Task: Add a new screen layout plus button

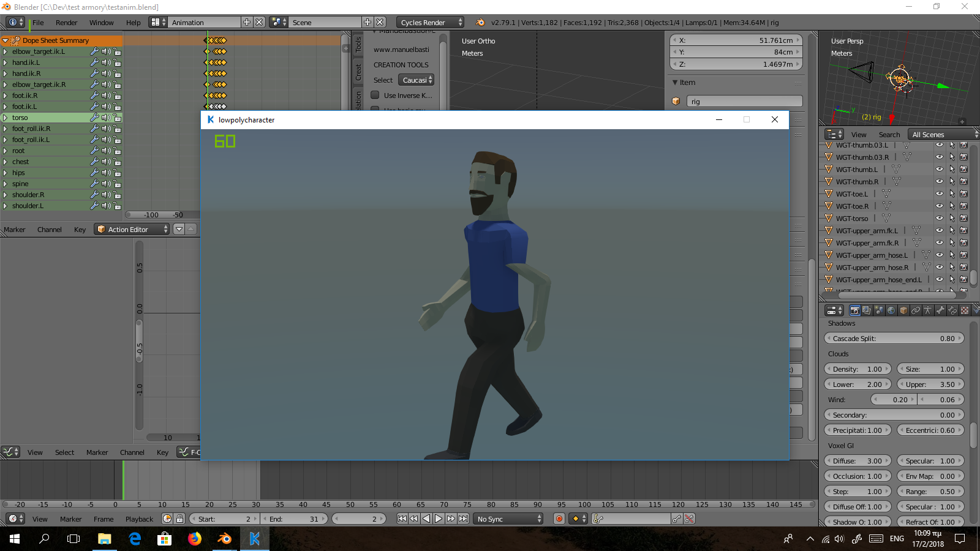Action: tap(247, 22)
